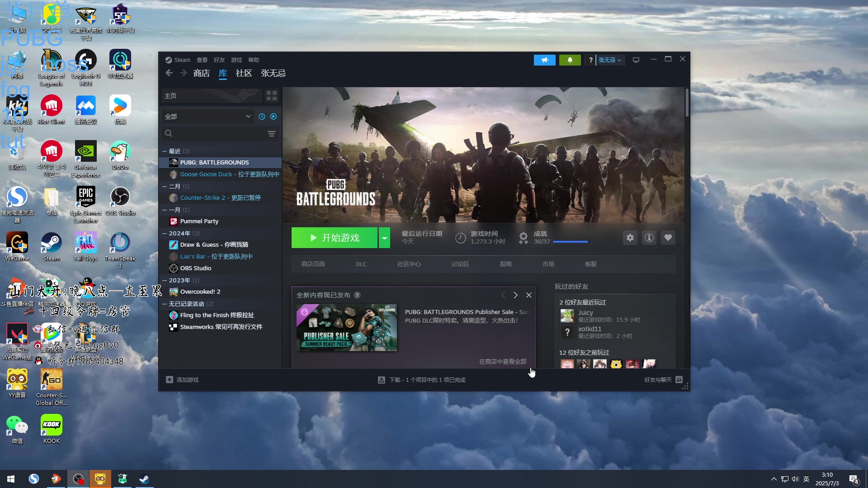Click the question mark beside 全新内容现已发布
The height and width of the screenshot is (488, 868).
[x=357, y=295]
